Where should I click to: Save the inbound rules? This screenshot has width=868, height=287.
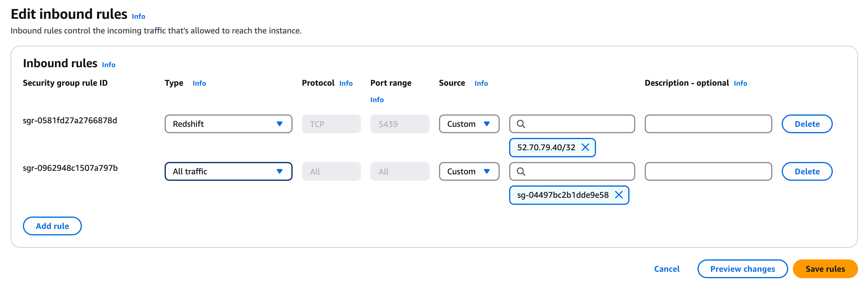coord(825,269)
